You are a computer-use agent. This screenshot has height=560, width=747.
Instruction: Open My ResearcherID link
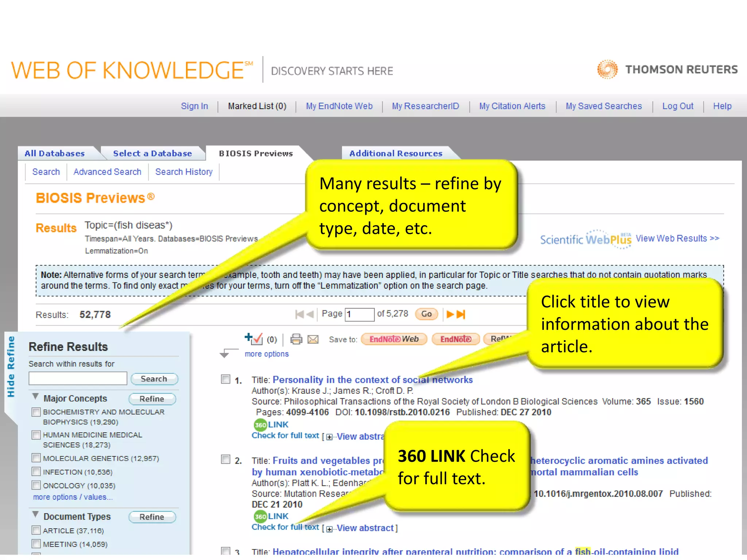click(425, 106)
